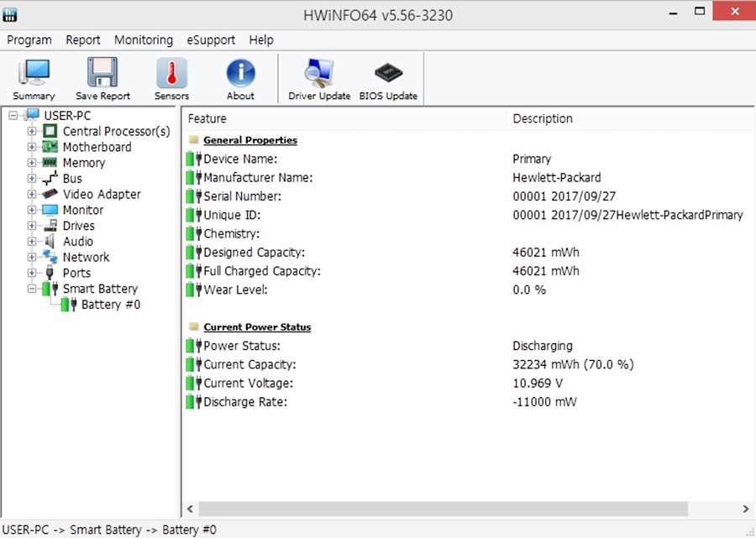Image resolution: width=756 pixels, height=538 pixels.
Task: Expand the Central Processor(s) node
Action: point(32,131)
